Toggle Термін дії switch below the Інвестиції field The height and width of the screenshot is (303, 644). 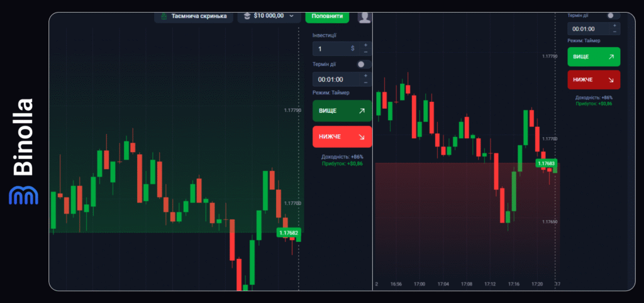(362, 64)
